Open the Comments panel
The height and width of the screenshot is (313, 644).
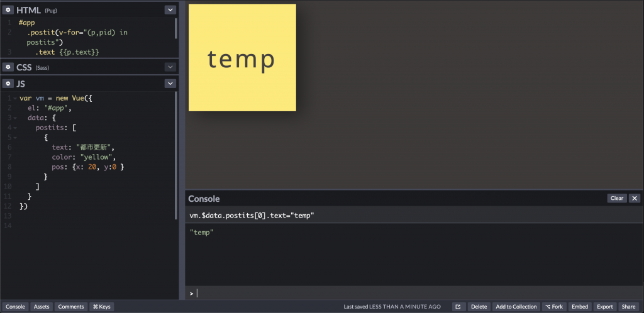[x=71, y=307]
